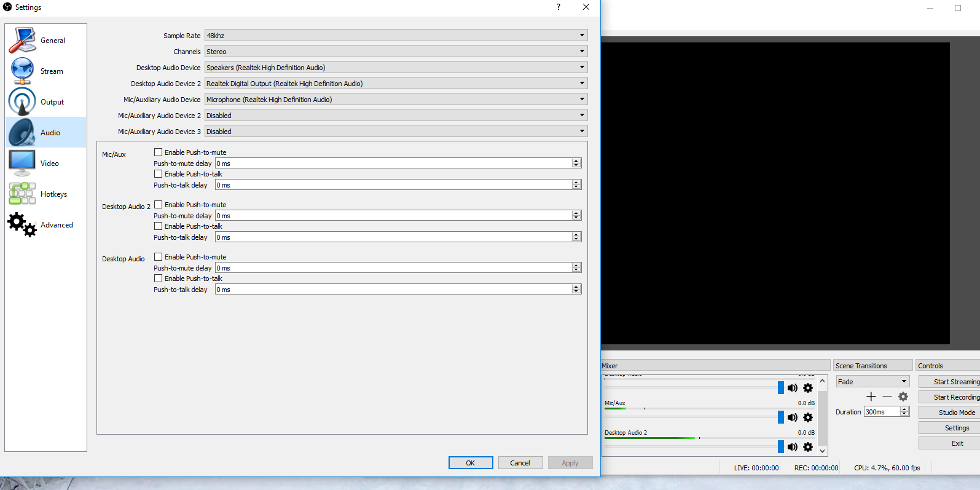Increase Desktop Audio Push-to-mute delay

click(576, 266)
